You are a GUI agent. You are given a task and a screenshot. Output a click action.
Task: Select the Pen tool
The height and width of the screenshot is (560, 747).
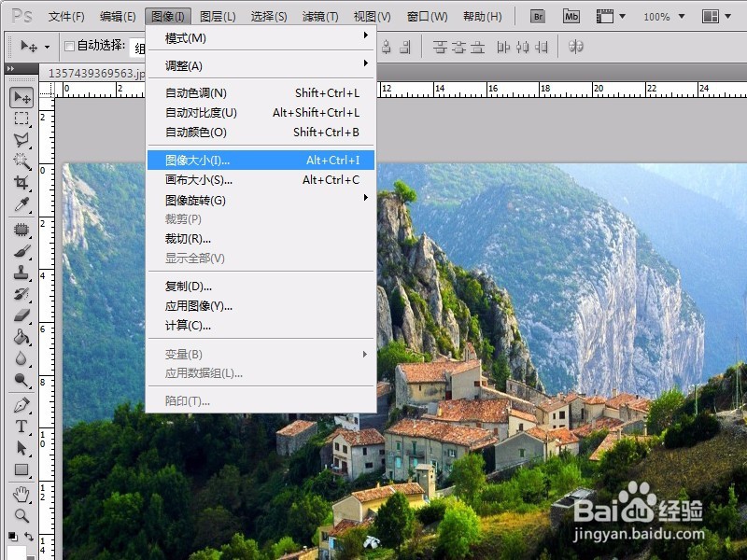[21, 405]
